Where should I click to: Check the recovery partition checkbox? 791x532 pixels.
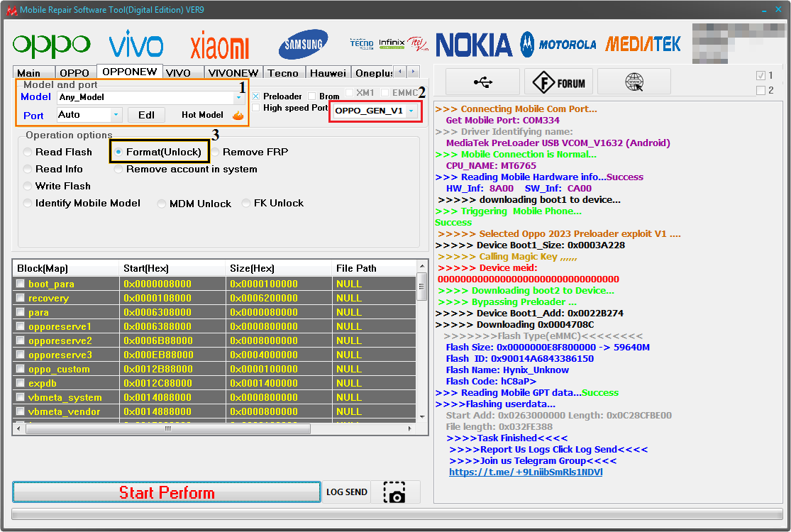click(x=20, y=297)
